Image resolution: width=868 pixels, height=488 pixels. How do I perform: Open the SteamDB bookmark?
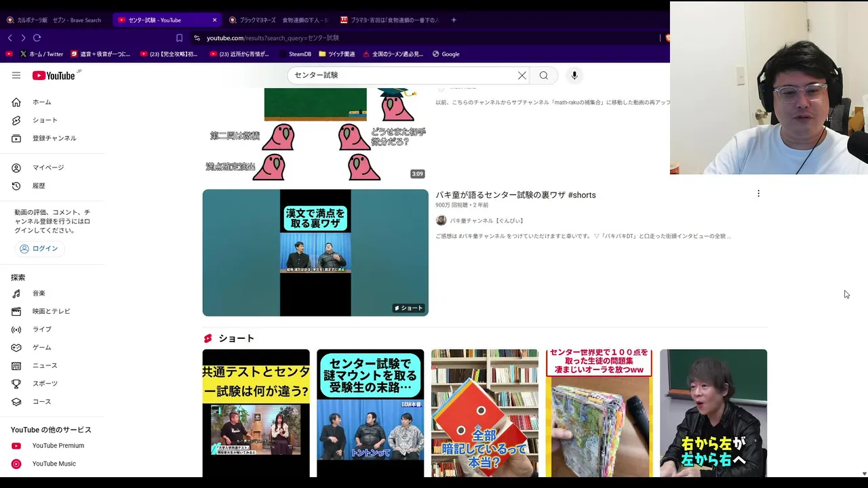pos(295,54)
